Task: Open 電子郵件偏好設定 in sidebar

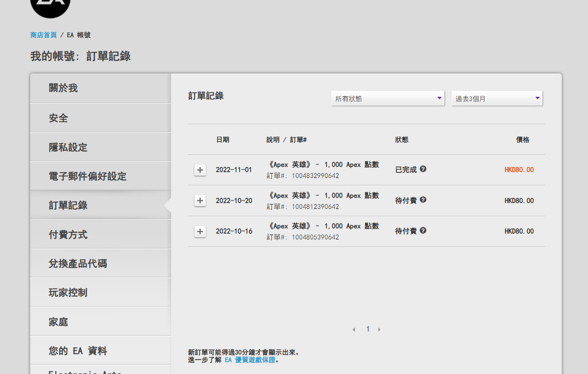Action: point(100,176)
